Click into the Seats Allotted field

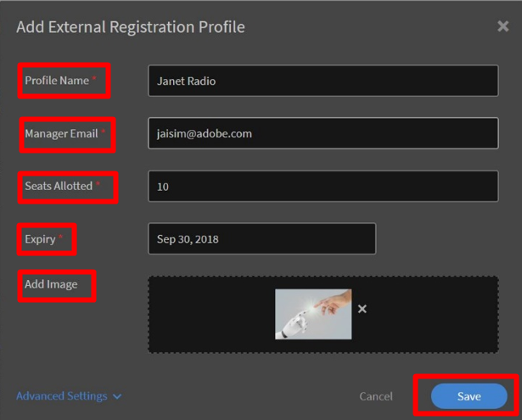click(x=323, y=186)
